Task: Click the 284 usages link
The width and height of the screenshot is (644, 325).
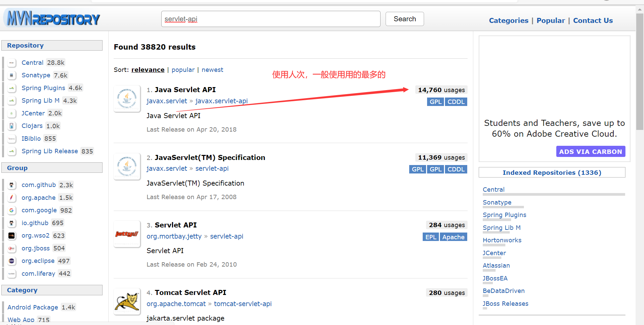Action: (x=447, y=225)
